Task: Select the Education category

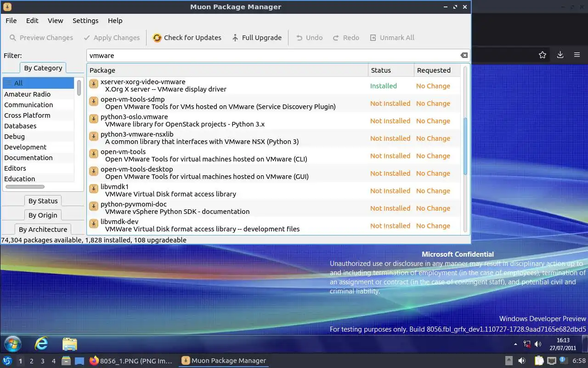Action: 38,179
